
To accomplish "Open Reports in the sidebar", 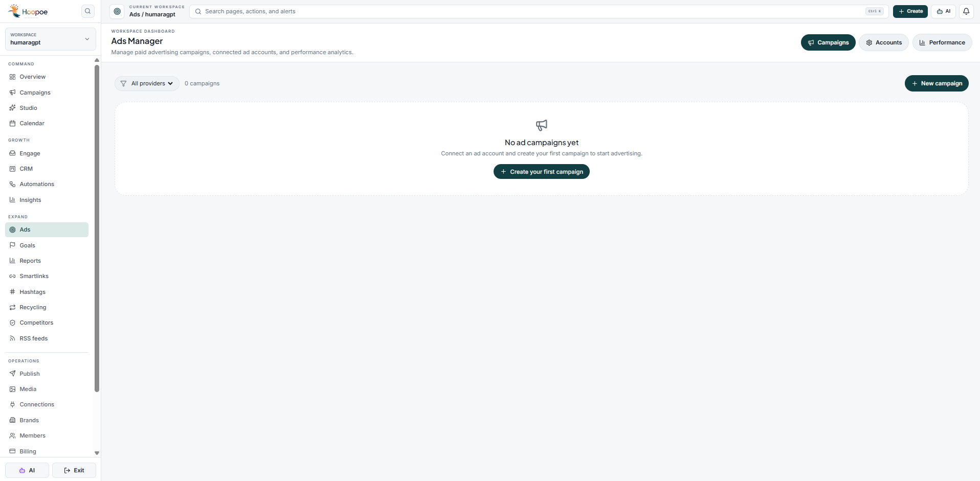I will click(47, 261).
